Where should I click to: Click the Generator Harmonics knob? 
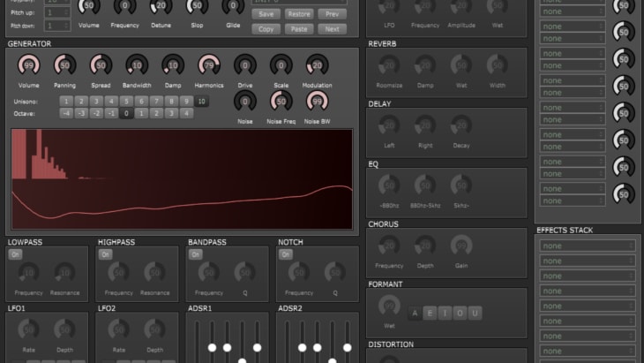[209, 65]
